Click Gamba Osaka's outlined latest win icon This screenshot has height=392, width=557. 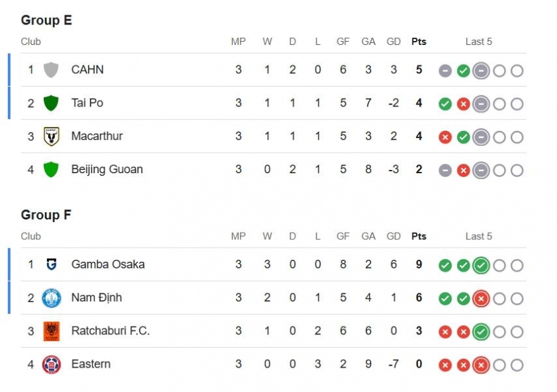tap(481, 265)
